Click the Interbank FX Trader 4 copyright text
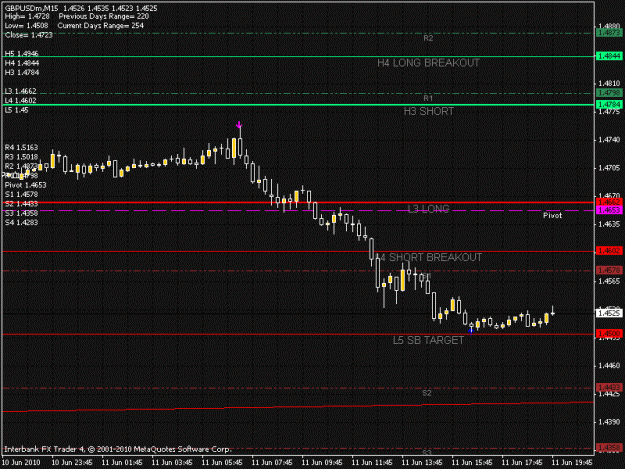The height and width of the screenshot is (469, 625). pyautogui.click(x=118, y=449)
